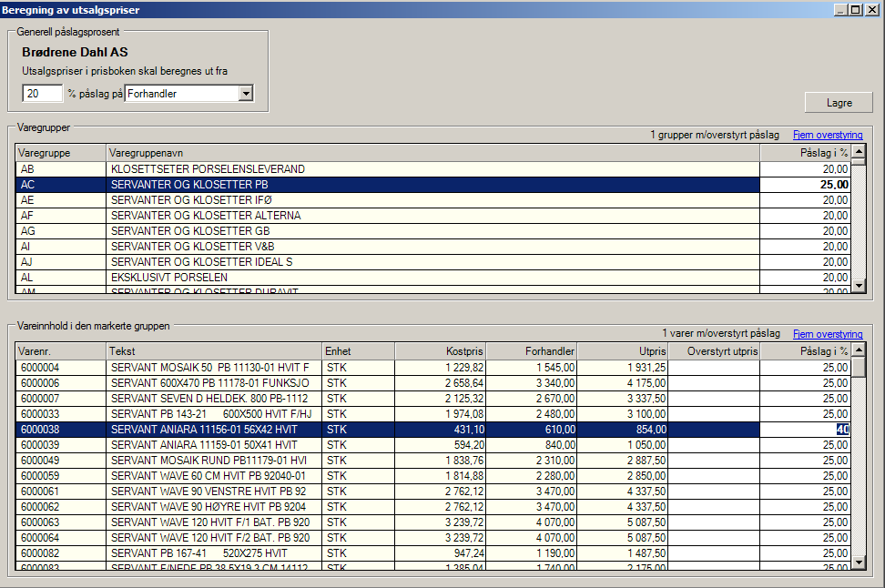This screenshot has width=885, height=588.
Task: Select the Varegruppenavn column header
Action: (432, 153)
